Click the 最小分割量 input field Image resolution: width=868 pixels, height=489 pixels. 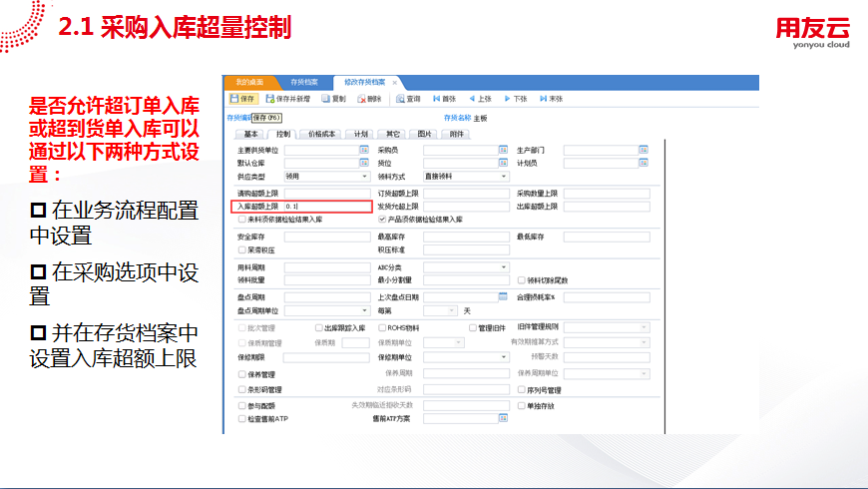click(x=466, y=279)
